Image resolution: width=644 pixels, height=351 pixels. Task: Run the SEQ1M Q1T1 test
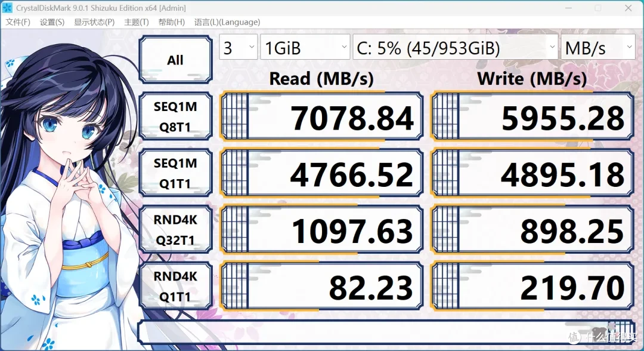(x=175, y=173)
